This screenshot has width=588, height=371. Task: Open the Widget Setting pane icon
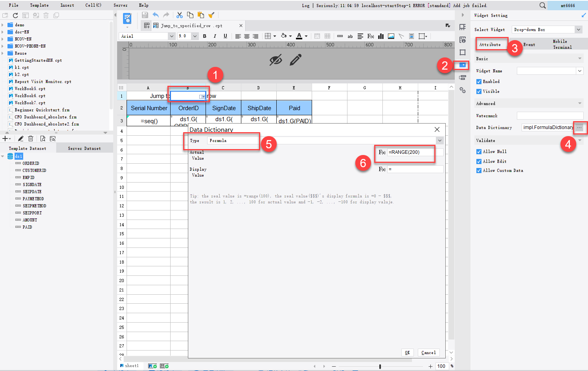pyautogui.click(x=463, y=65)
